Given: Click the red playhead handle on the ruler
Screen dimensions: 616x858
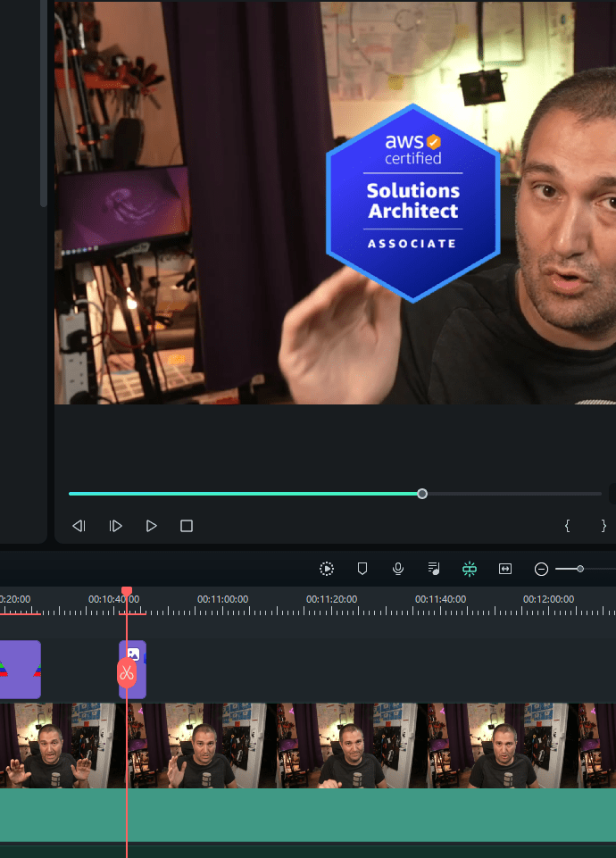Looking at the screenshot, I should pos(127,592).
